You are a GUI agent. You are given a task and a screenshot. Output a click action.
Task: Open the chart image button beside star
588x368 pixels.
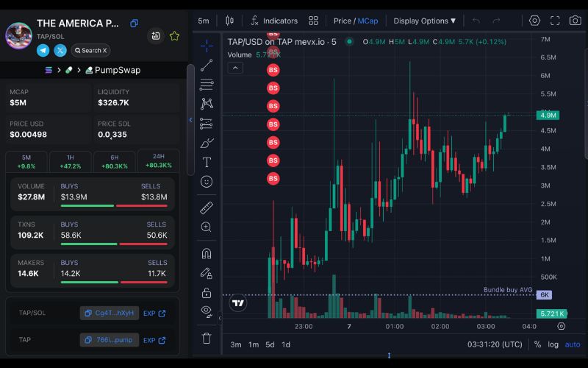point(156,36)
